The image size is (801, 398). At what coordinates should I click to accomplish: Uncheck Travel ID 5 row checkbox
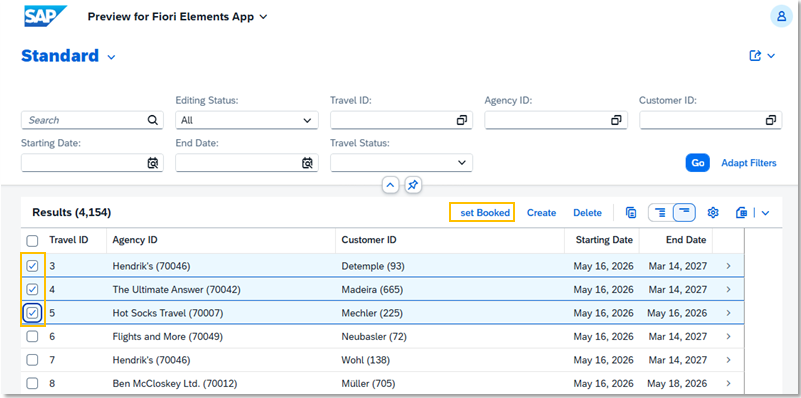(x=32, y=313)
